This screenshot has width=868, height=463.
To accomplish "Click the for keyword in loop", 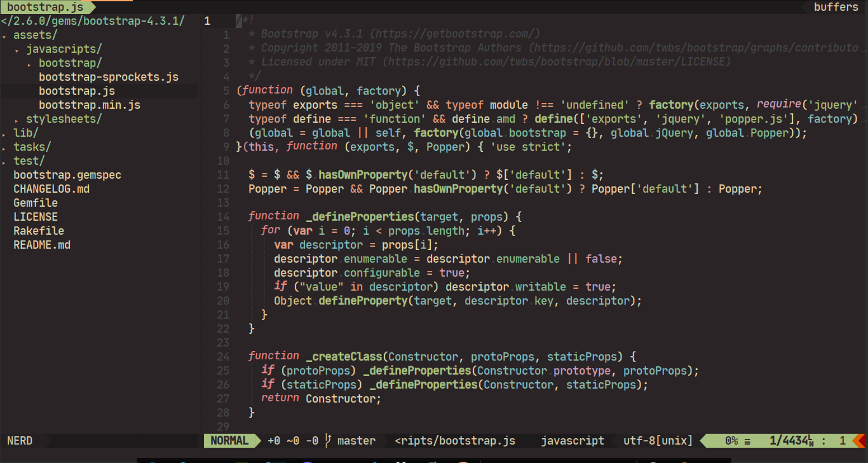I will click(271, 231).
